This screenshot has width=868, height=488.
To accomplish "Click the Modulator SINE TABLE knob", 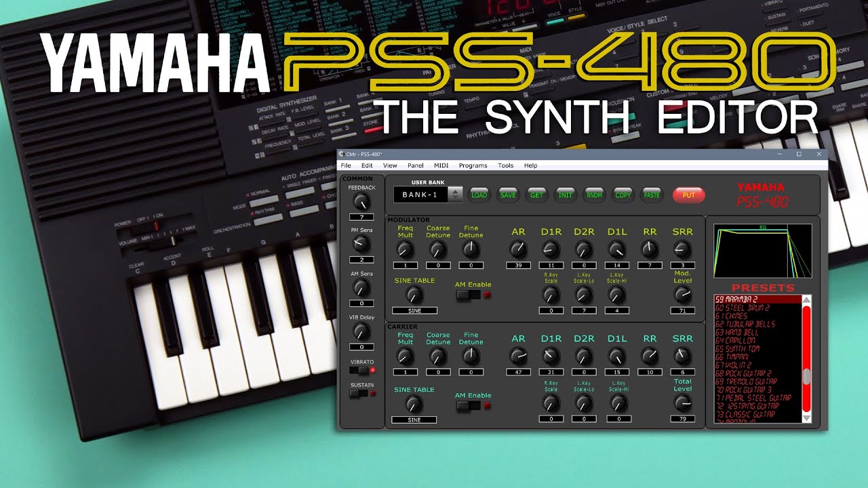I will (x=414, y=295).
